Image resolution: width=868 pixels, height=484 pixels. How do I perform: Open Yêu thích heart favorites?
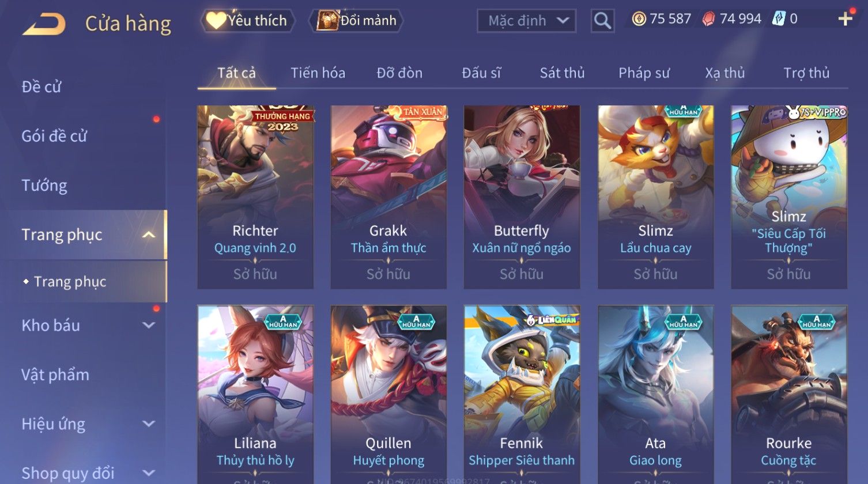coord(247,20)
